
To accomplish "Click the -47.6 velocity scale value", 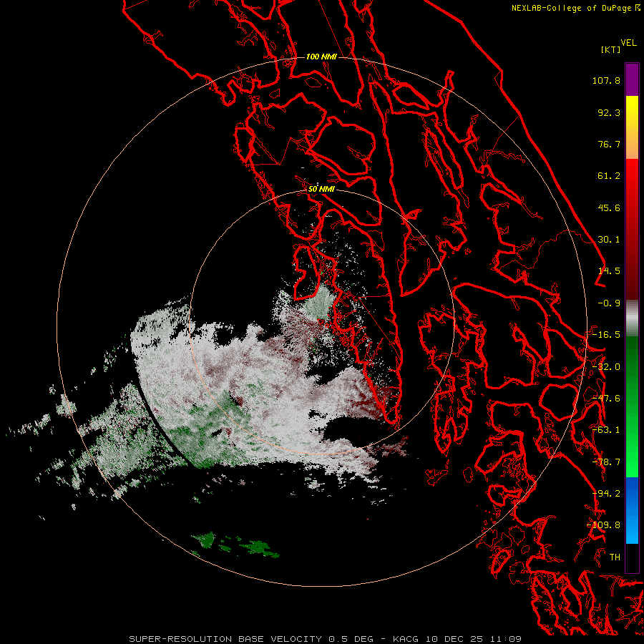I will [x=606, y=399].
